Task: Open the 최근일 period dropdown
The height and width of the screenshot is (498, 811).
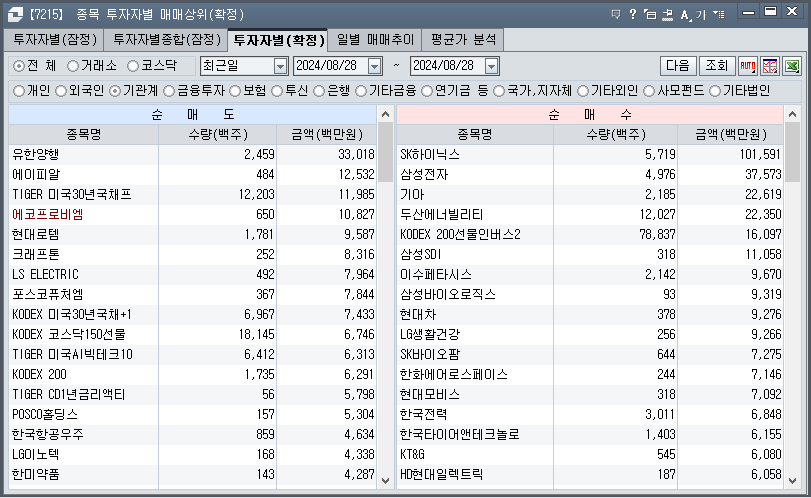Action: pyautogui.click(x=280, y=66)
